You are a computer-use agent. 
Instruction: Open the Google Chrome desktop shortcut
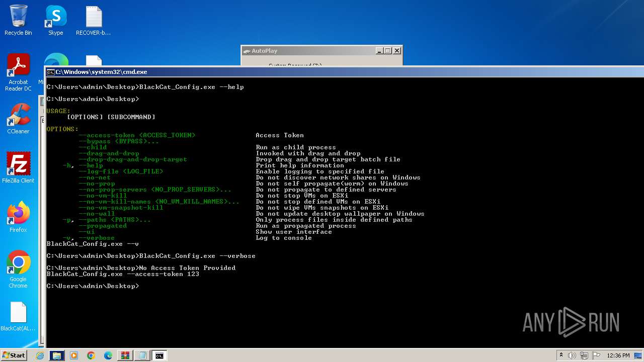click(18, 269)
